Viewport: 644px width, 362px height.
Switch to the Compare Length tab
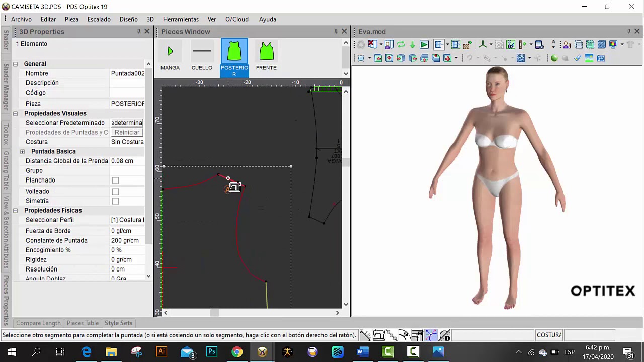(x=38, y=323)
